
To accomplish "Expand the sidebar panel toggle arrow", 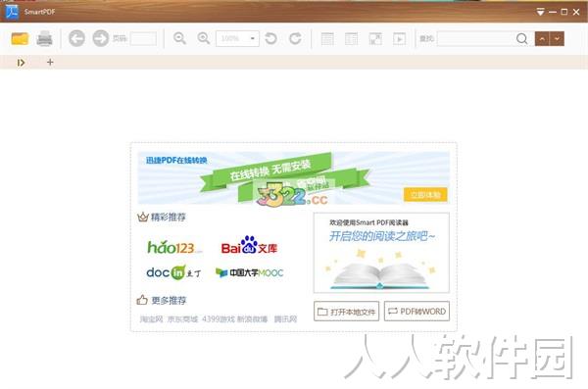I will (21, 63).
